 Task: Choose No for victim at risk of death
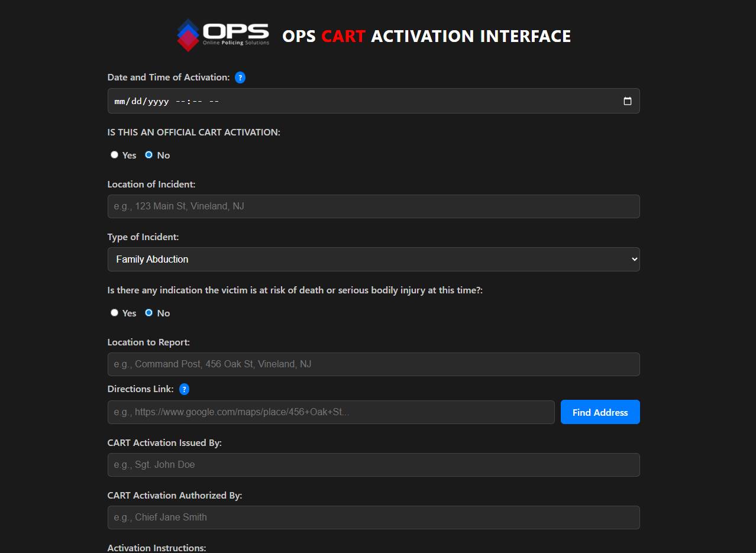pos(149,313)
